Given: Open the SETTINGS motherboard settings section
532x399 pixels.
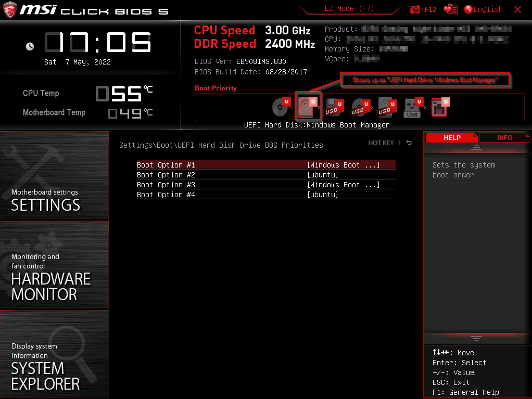Looking at the screenshot, I should [54, 175].
